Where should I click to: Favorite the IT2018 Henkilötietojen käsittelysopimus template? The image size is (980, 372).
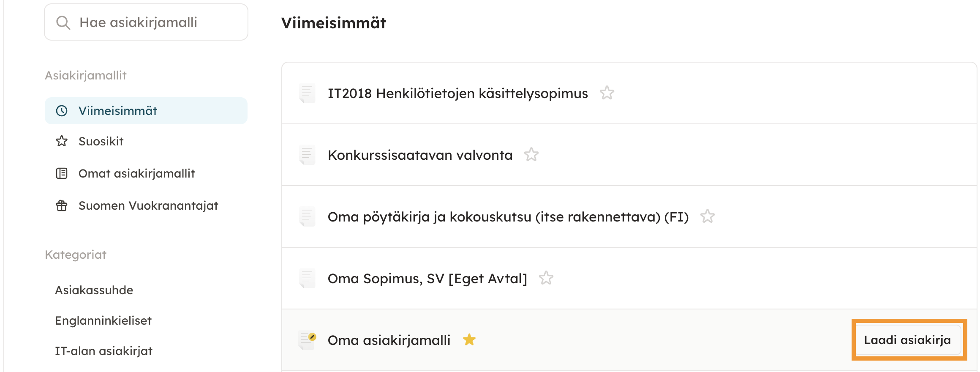tap(607, 93)
